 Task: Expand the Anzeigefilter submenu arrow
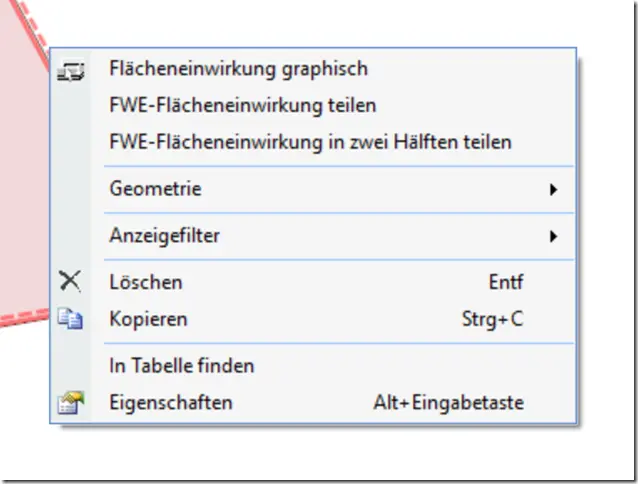tap(553, 236)
